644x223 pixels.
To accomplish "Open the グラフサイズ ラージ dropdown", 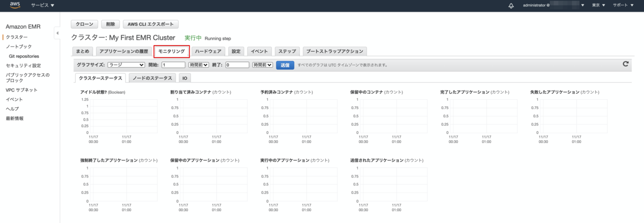I will 126,65.
